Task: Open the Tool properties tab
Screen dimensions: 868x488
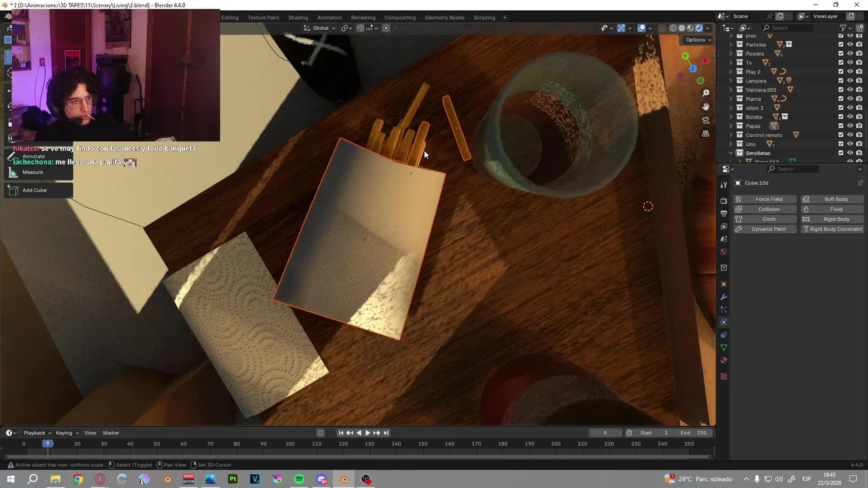Action: [x=724, y=184]
